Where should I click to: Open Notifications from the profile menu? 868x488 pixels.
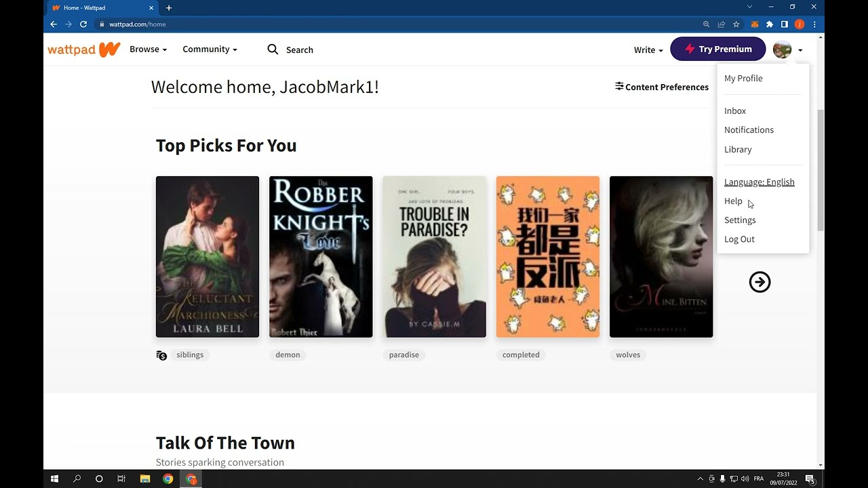click(749, 130)
